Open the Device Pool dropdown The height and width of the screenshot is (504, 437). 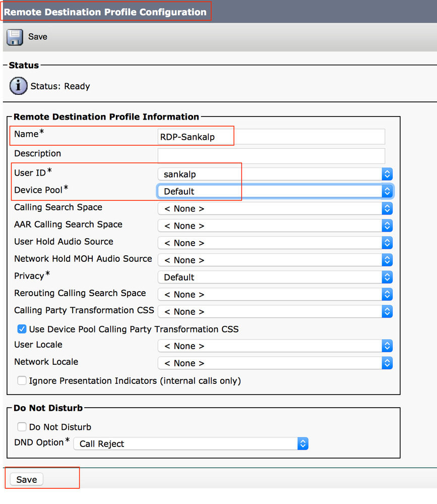275,191
